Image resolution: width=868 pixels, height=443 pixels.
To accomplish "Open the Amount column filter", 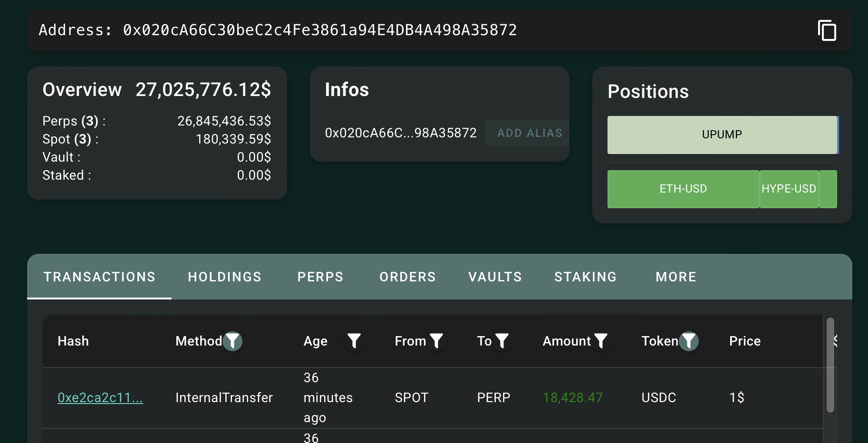I will click(601, 341).
